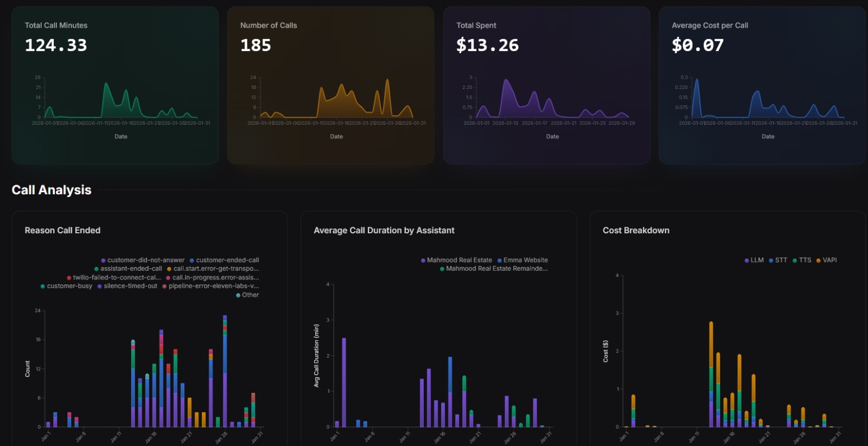This screenshot has height=446, width=868.
Task: Click the orange Number of Calls area chart
Action: click(x=336, y=98)
